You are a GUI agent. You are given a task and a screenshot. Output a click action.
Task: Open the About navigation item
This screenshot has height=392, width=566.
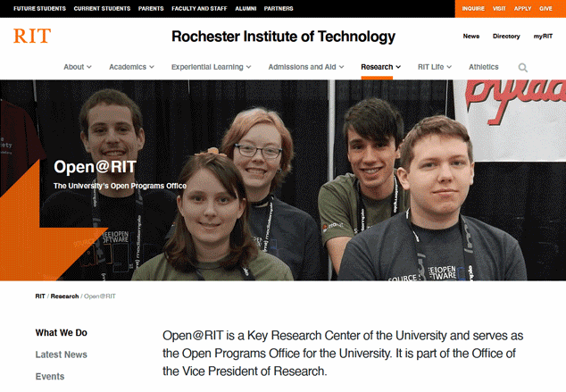(73, 67)
